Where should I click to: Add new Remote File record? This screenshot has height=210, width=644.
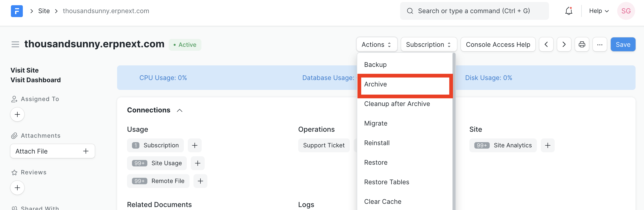200,181
